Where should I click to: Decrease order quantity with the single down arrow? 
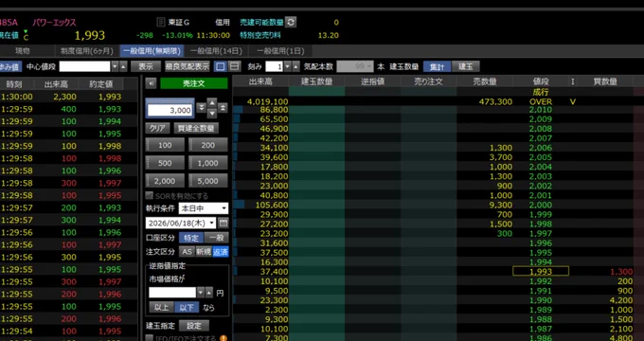click(x=212, y=113)
